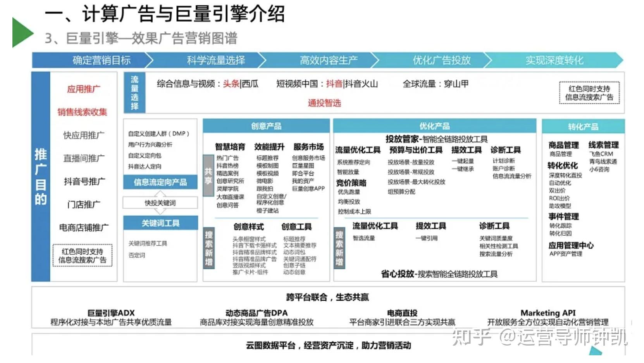
Task: Click 自定义定向包
Action: click(145, 156)
